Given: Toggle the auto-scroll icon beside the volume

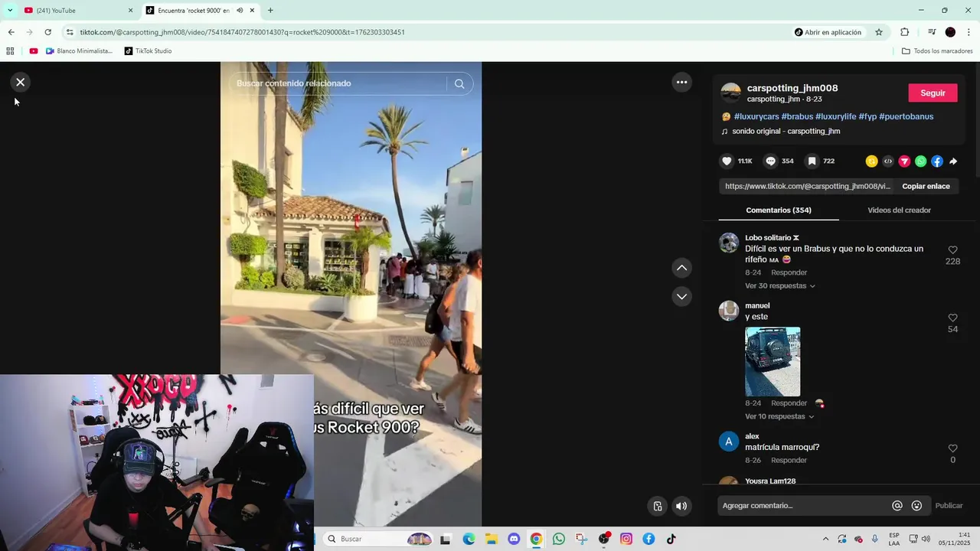Looking at the screenshot, I should (x=658, y=506).
